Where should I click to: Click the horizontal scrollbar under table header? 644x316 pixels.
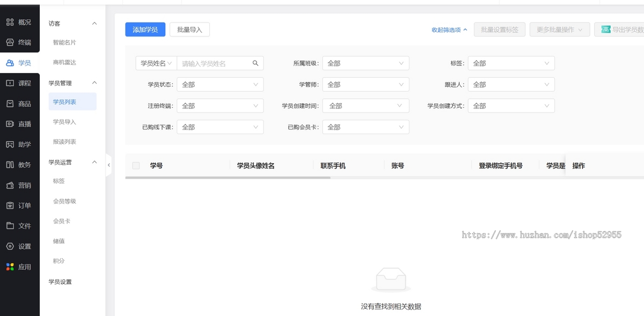tap(228, 177)
